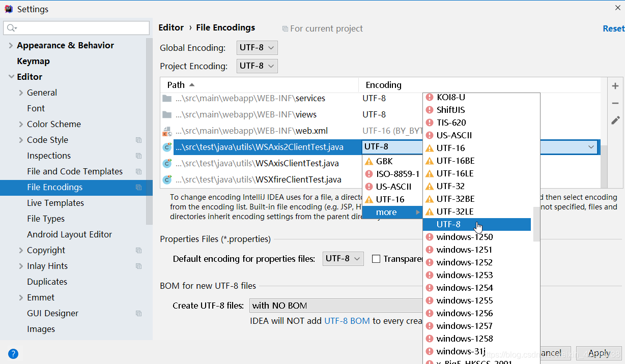Click the IntelliJ IDEA logo in title bar
The image size is (625, 364).
click(x=8, y=9)
